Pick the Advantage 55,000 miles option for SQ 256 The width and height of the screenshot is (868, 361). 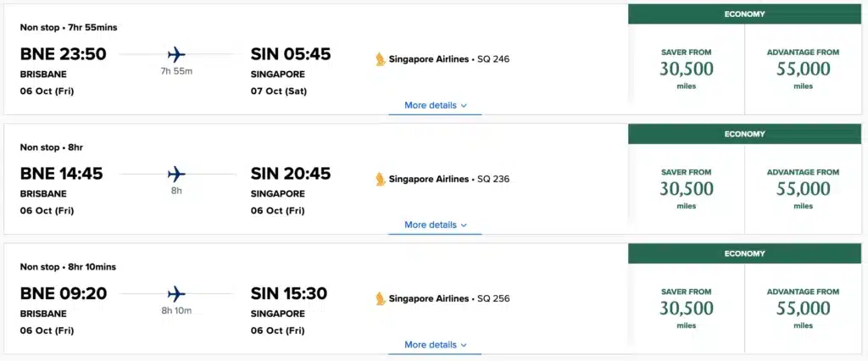coord(803,308)
